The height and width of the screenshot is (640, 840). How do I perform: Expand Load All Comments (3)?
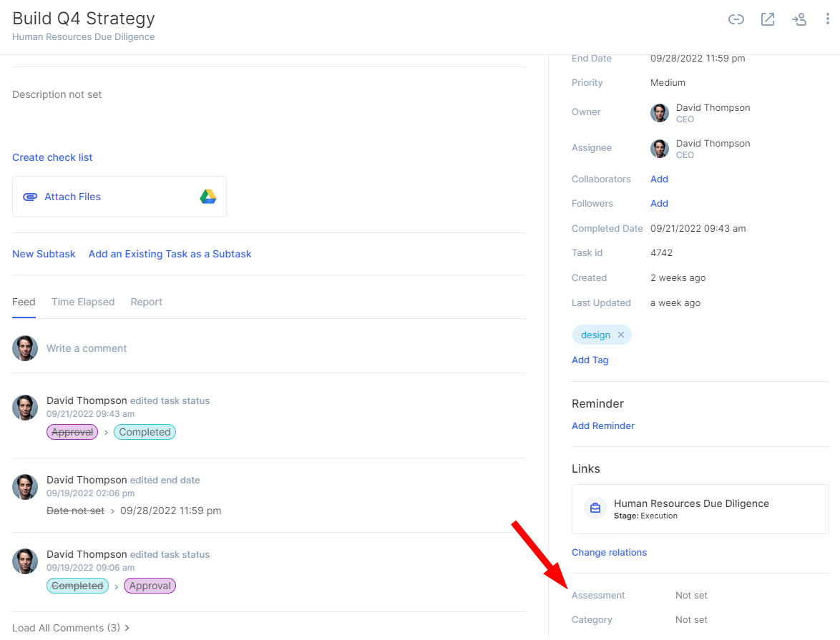tap(71, 628)
